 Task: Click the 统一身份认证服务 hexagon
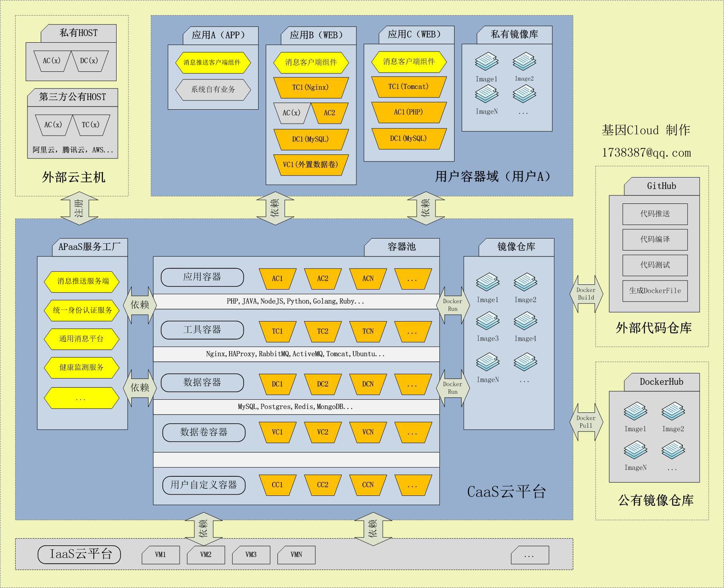[81, 310]
